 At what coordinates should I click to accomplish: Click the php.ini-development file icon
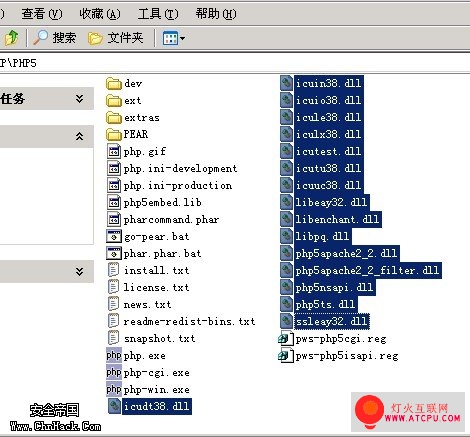pos(114,168)
